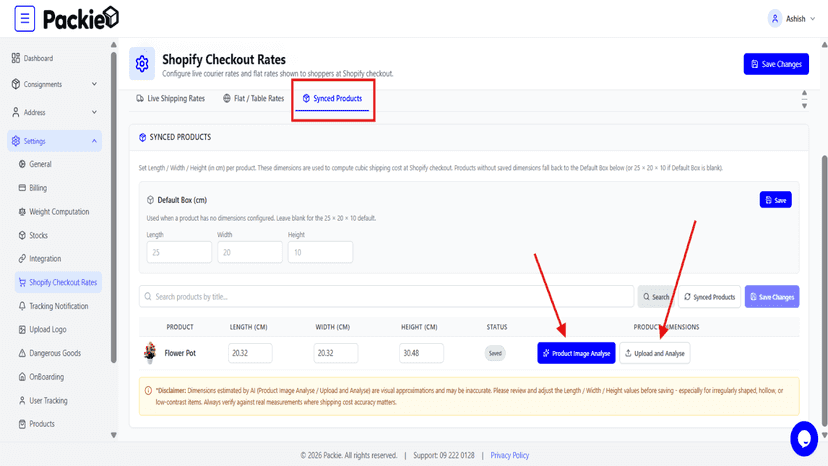This screenshot has height=466, width=828.
Task: Click the User Tracking person icon
Action: tap(22, 400)
